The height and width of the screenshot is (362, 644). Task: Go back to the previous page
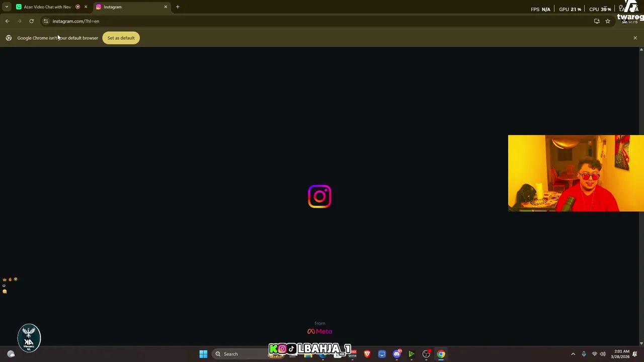pyautogui.click(x=7, y=21)
